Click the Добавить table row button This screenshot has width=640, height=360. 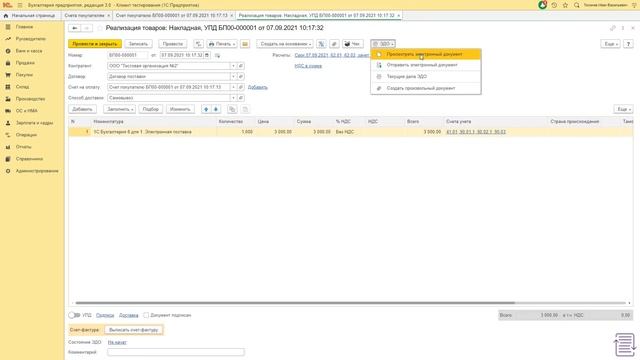point(82,109)
